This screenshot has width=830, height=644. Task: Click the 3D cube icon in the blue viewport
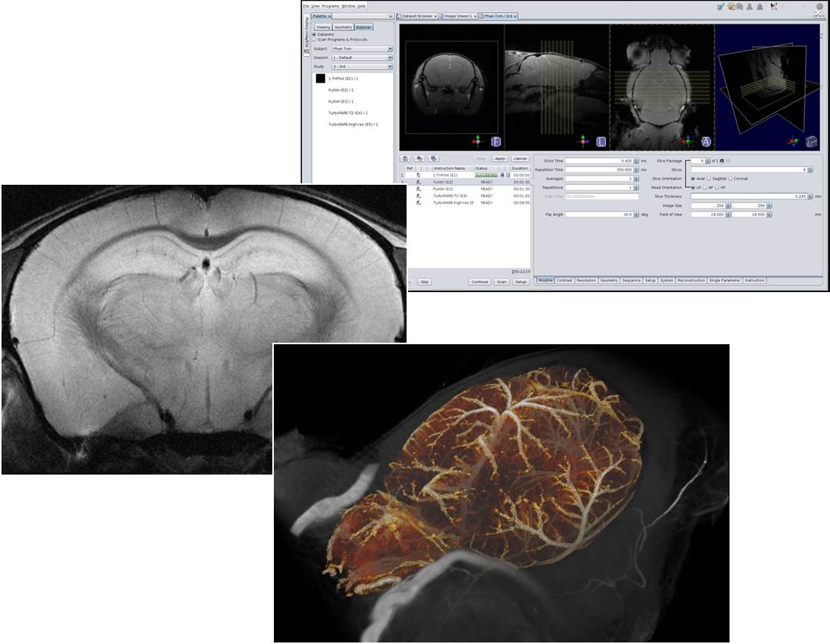click(x=812, y=142)
